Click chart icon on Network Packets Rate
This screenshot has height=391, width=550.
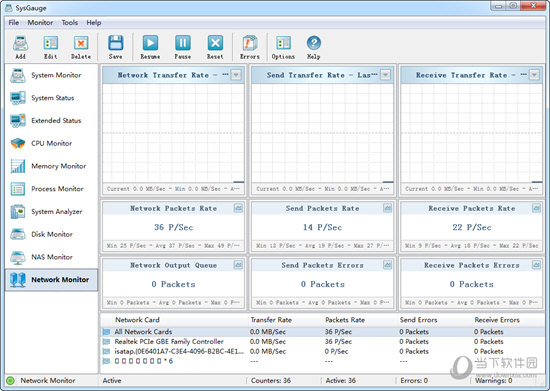tap(238, 208)
